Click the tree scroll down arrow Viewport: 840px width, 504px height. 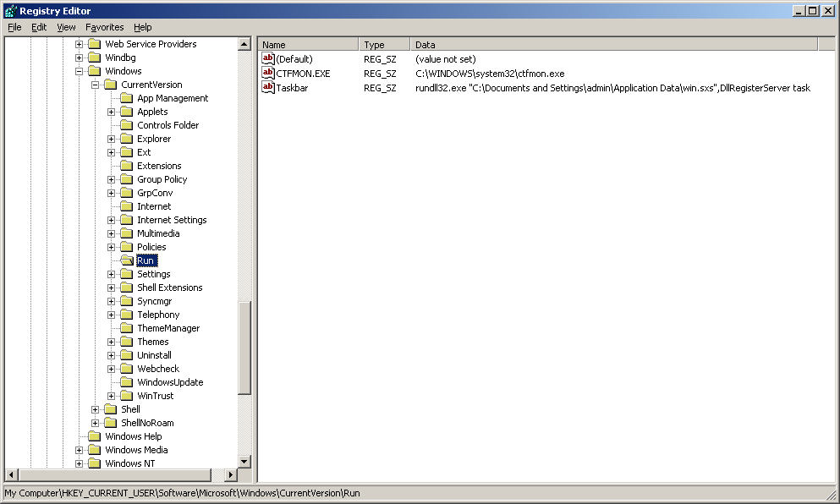tap(244, 461)
